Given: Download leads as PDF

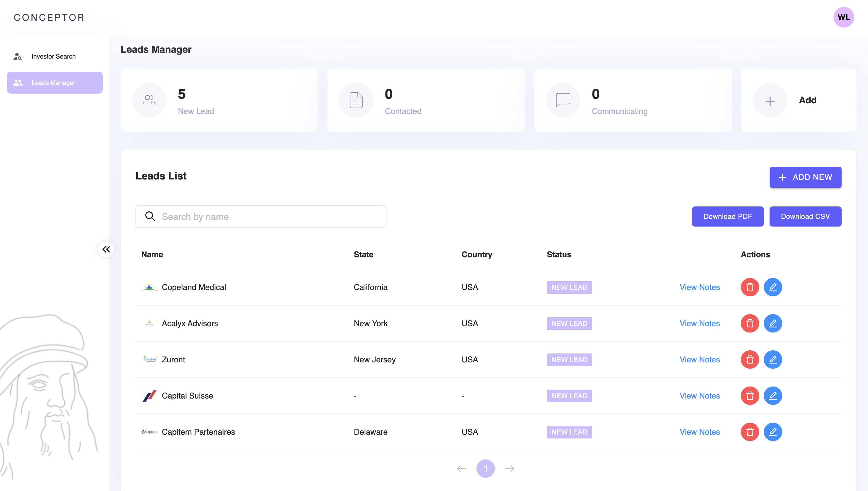Looking at the screenshot, I should 727,216.
